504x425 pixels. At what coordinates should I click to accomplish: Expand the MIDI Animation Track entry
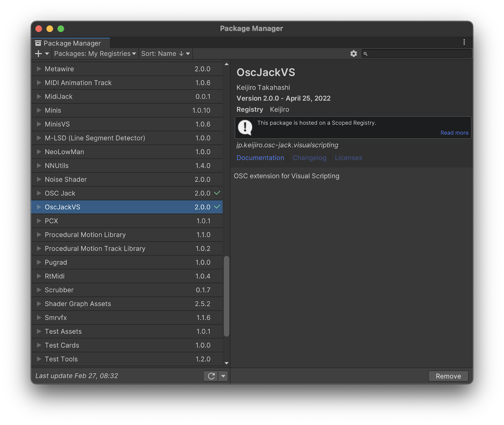point(39,83)
